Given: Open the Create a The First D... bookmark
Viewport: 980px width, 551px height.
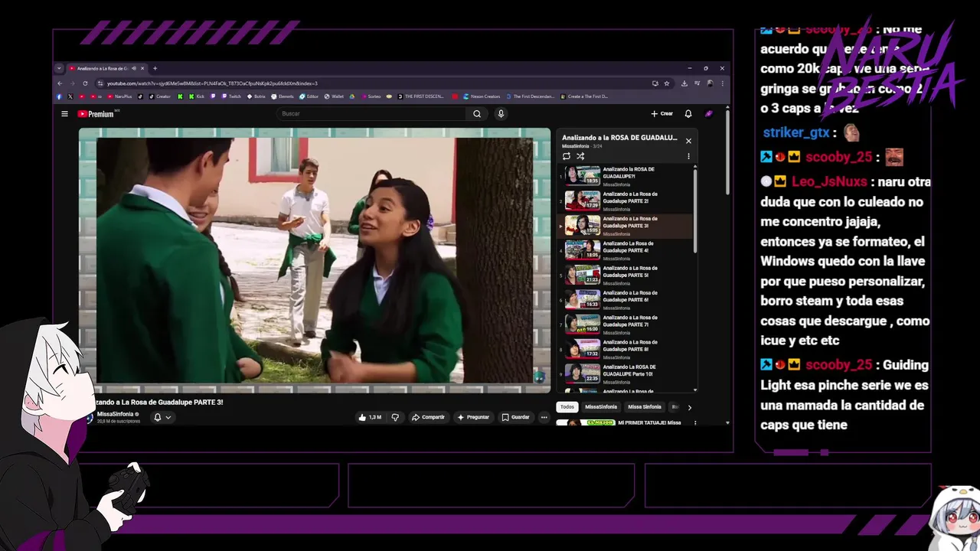Looking at the screenshot, I should [584, 96].
